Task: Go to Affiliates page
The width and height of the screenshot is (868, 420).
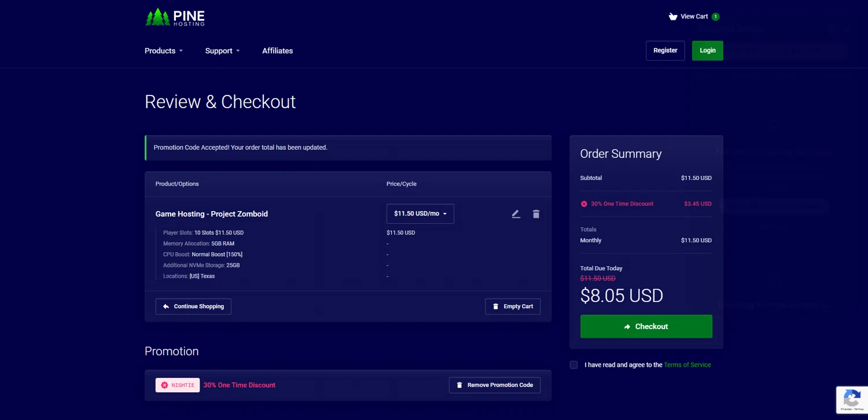Action: tap(277, 51)
